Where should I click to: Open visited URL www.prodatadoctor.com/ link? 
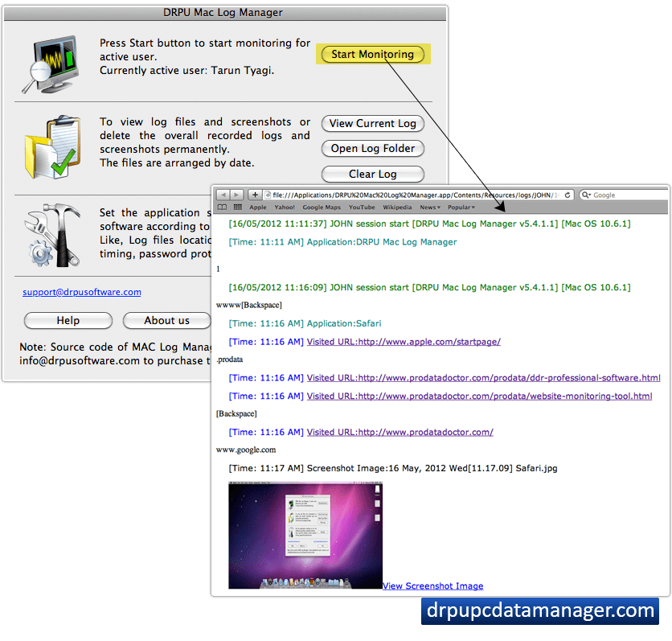(400, 432)
